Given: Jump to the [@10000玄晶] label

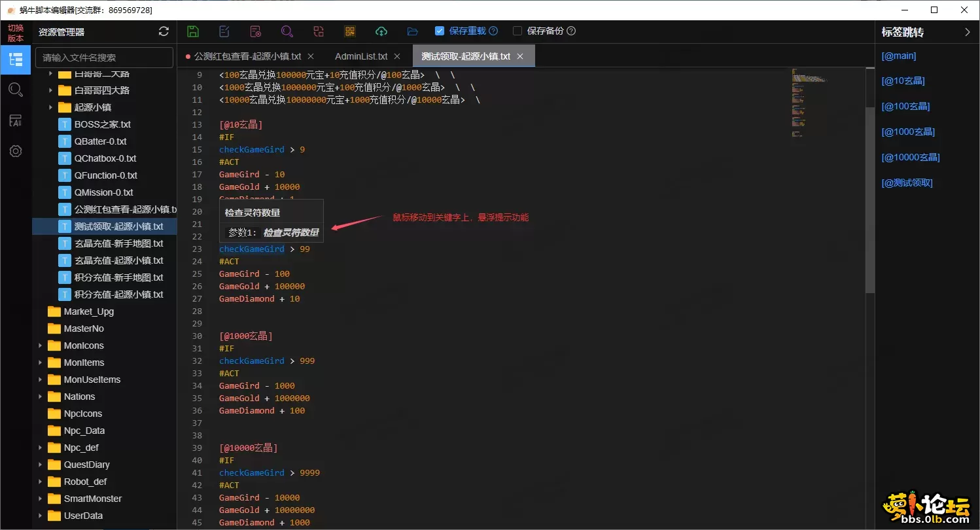Looking at the screenshot, I should tap(911, 157).
